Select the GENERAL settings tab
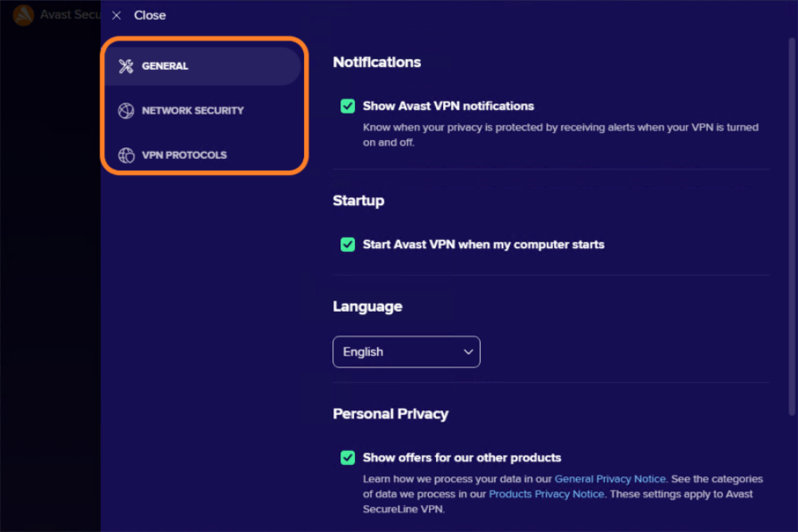Screen dimensions: 798x532 (165, 66)
